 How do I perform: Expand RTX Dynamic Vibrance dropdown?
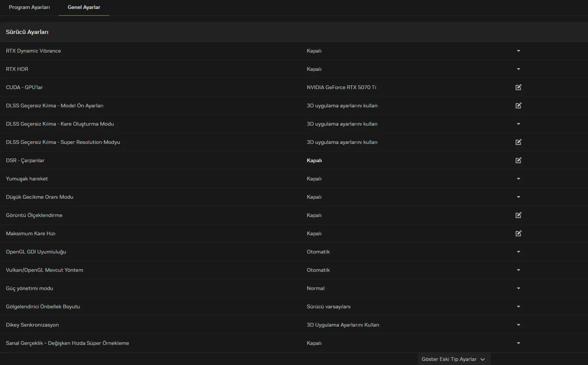click(518, 51)
